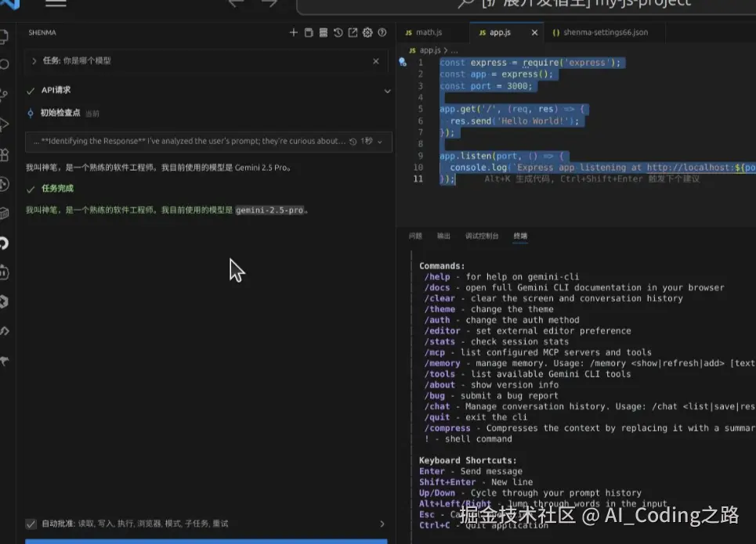Open the robot icon in the activity bar
This screenshot has height=544, width=756.
coord(4,272)
